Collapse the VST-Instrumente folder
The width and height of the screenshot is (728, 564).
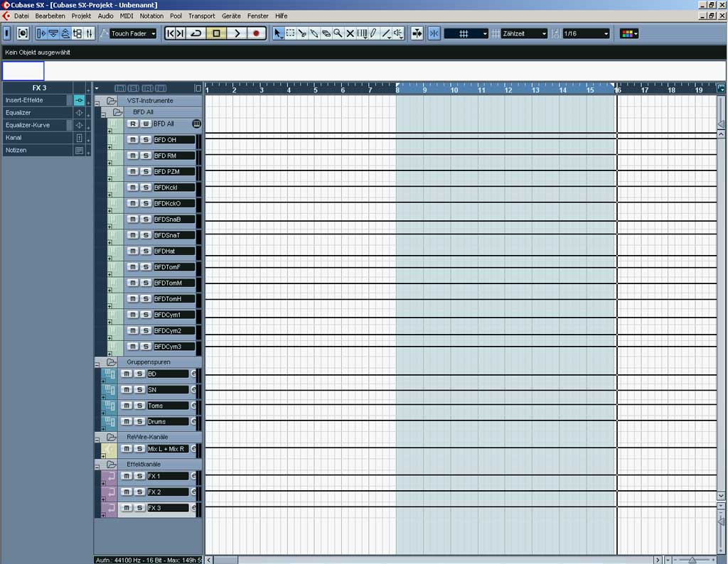point(97,104)
